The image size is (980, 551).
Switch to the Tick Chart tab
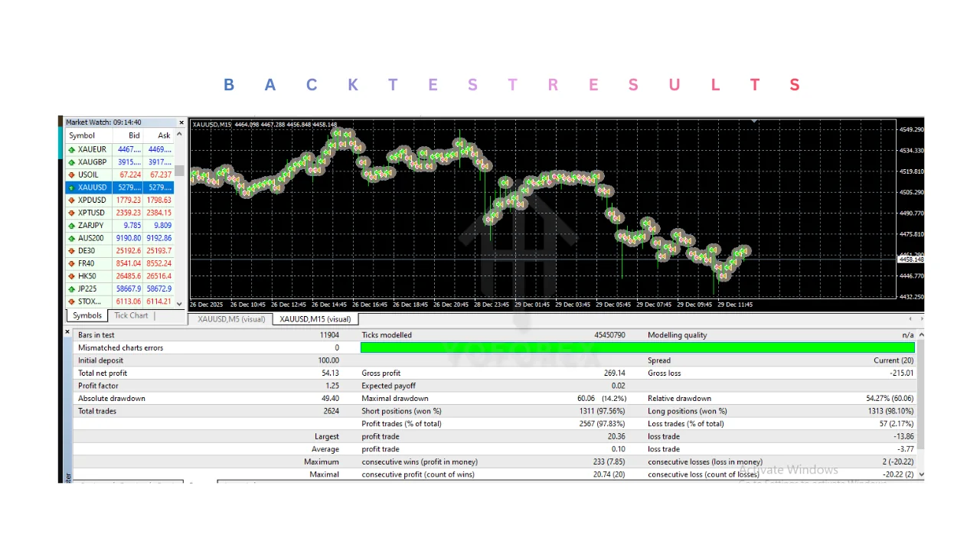[131, 315]
